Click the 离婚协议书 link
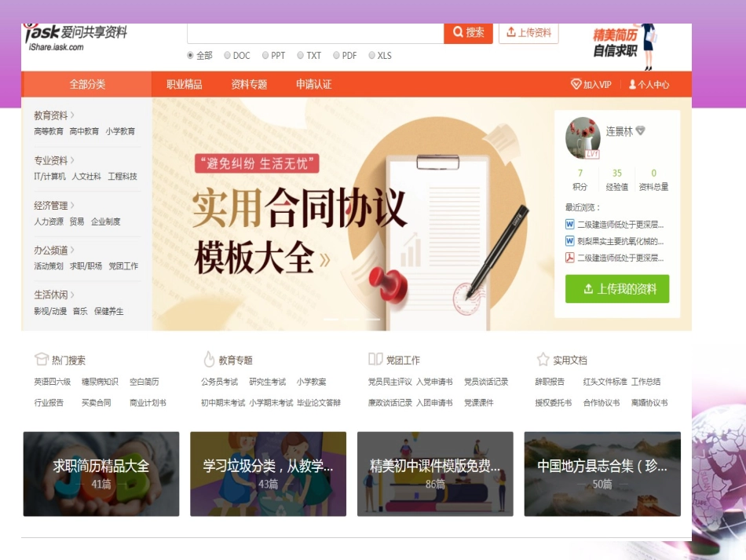746x560 pixels. (649, 402)
